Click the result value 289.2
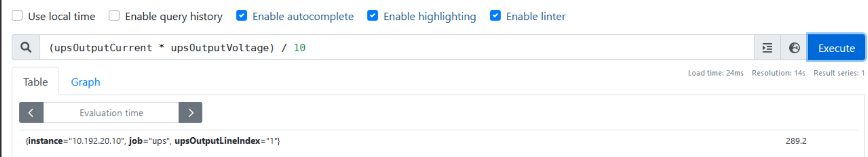Viewport: 868px width, 157px height. (796, 141)
